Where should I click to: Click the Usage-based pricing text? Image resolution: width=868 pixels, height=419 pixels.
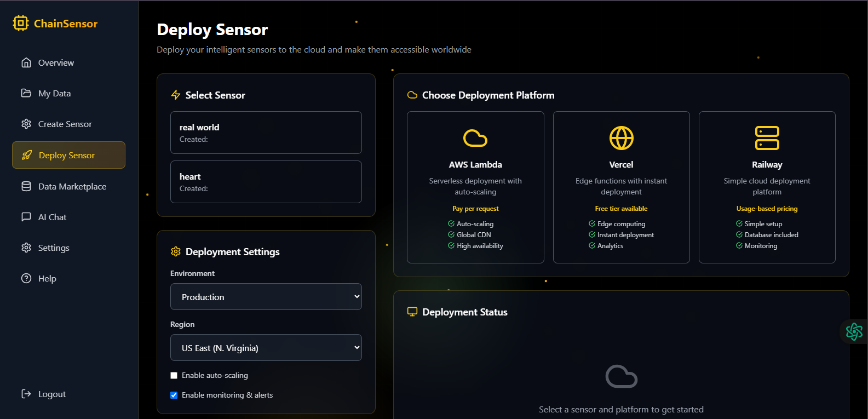point(767,209)
